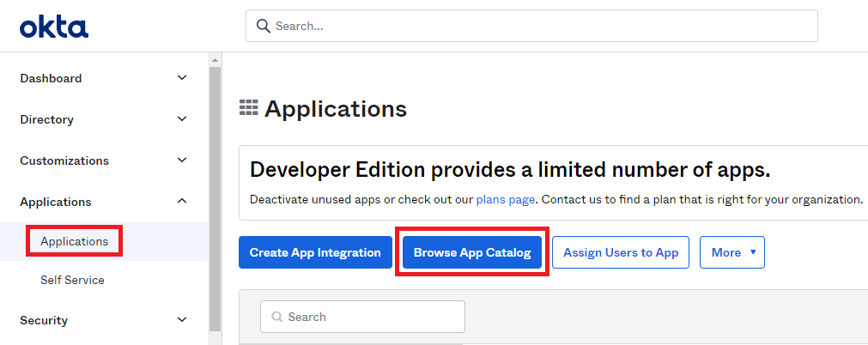Screen dimensions: 868x345
Task: Click the magnifier icon in top search bar
Action: point(264,26)
